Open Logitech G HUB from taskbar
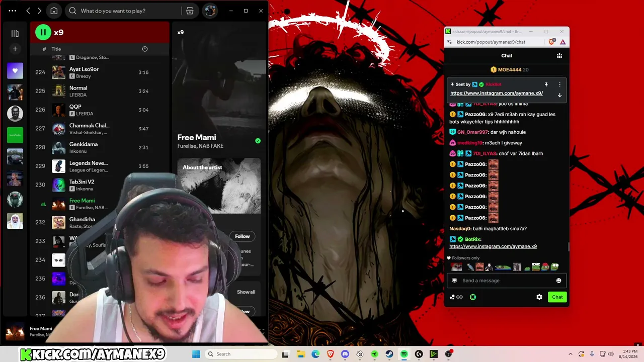Screen dimensions: 644x362 (x=419, y=354)
